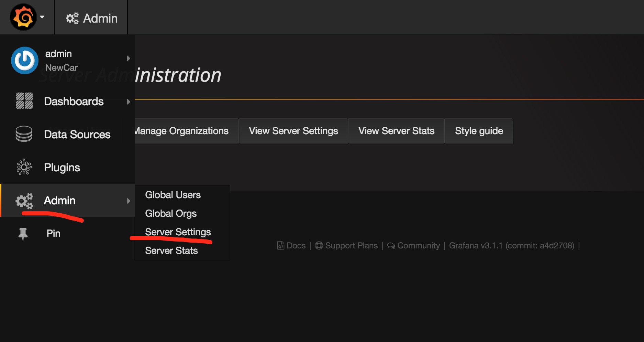Click the admin user avatar icon
The width and height of the screenshot is (644, 342).
[x=24, y=61]
